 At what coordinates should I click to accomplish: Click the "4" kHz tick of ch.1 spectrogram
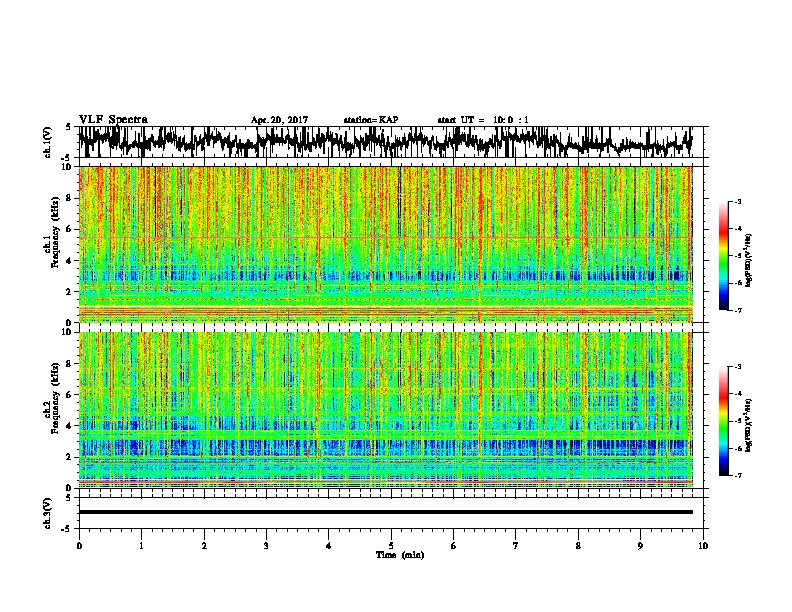(x=71, y=261)
